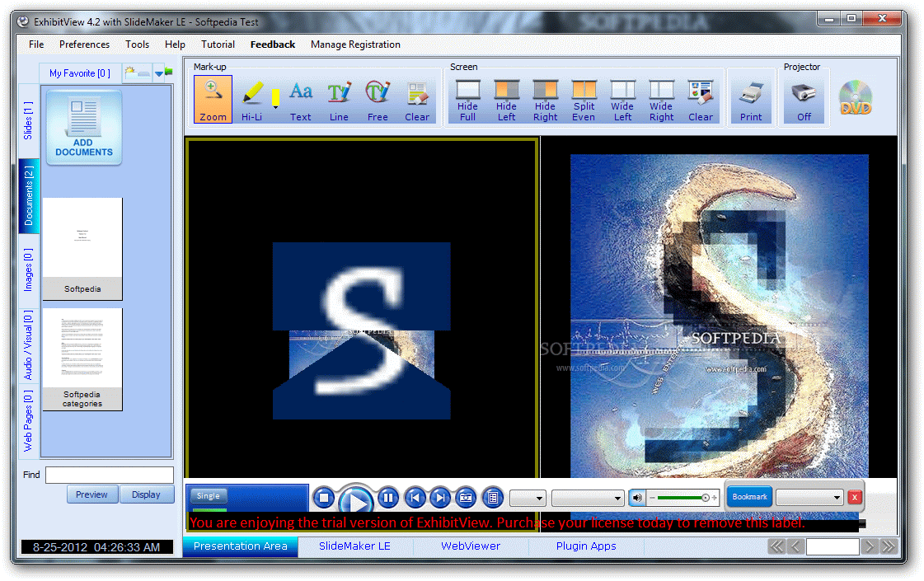Click the red X delete bookmark button

coord(855,498)
